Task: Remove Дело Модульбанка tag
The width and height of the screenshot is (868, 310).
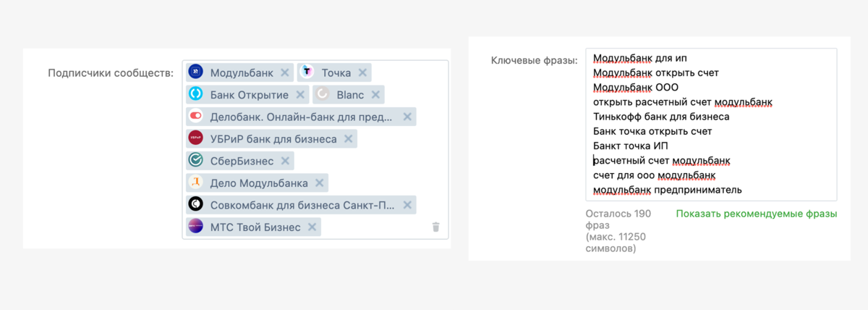Action: pyautogui.click(x=319, y=183)
